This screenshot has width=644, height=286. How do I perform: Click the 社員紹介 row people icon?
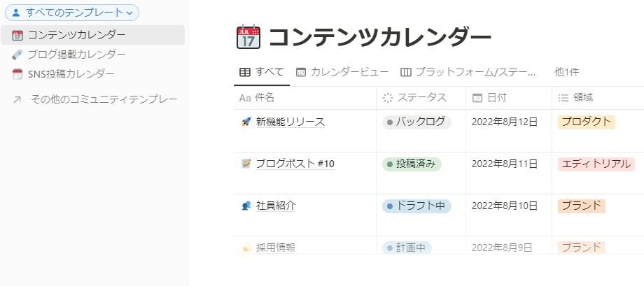(x=246, y=206)
